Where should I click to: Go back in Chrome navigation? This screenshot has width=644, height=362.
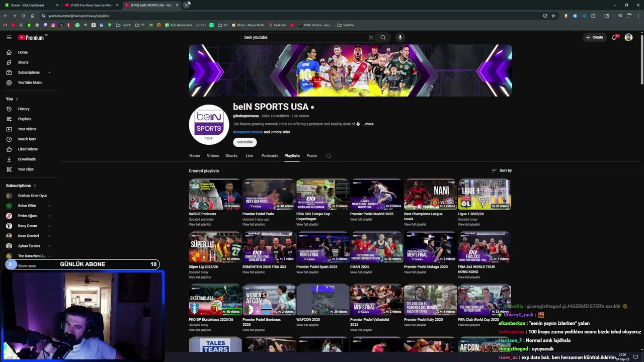[x=6, y=16]
